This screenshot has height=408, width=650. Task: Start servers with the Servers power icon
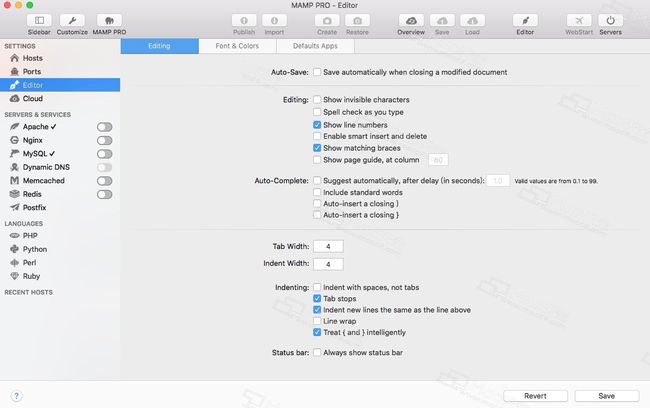coord(611,20)
